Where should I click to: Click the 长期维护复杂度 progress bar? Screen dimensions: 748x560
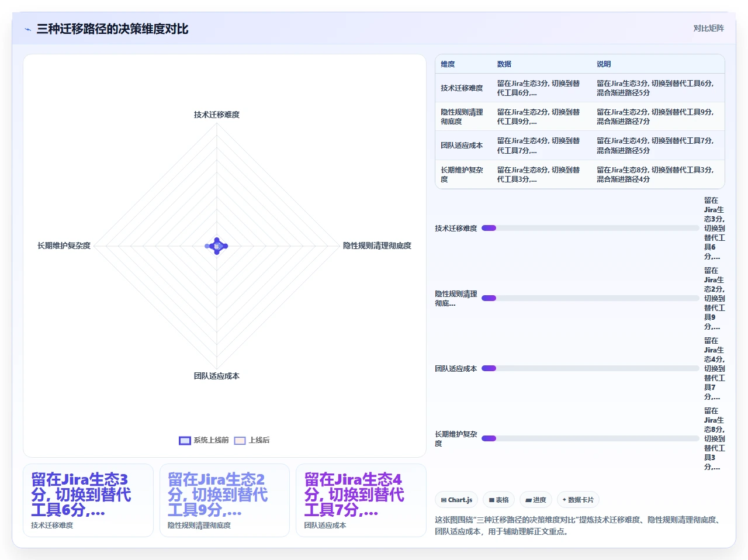[590, 438]
